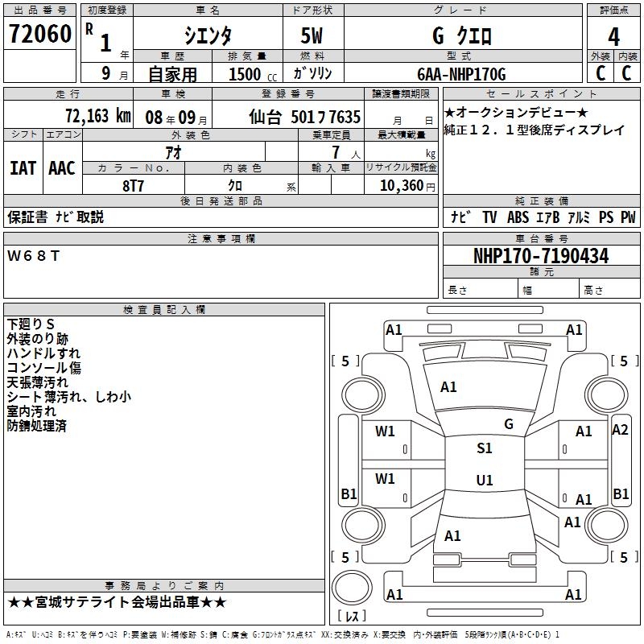
Task: Click the 幅 dimension field
Action: tap(549, 289)
